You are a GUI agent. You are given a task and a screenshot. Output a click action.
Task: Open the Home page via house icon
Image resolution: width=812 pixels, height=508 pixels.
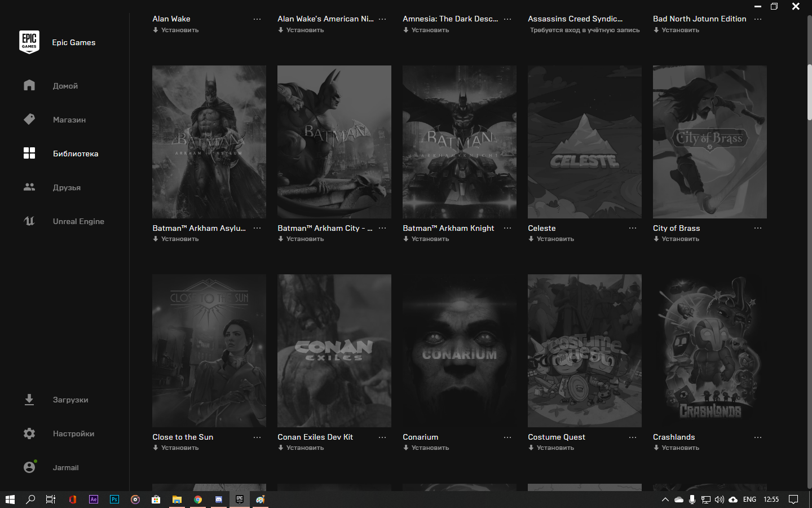tap(29, 85)
